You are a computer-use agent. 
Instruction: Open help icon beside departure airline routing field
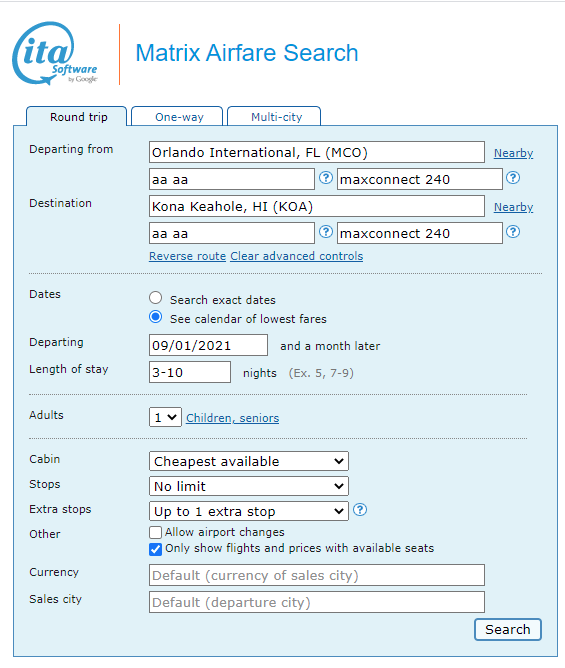pos(326,178)
